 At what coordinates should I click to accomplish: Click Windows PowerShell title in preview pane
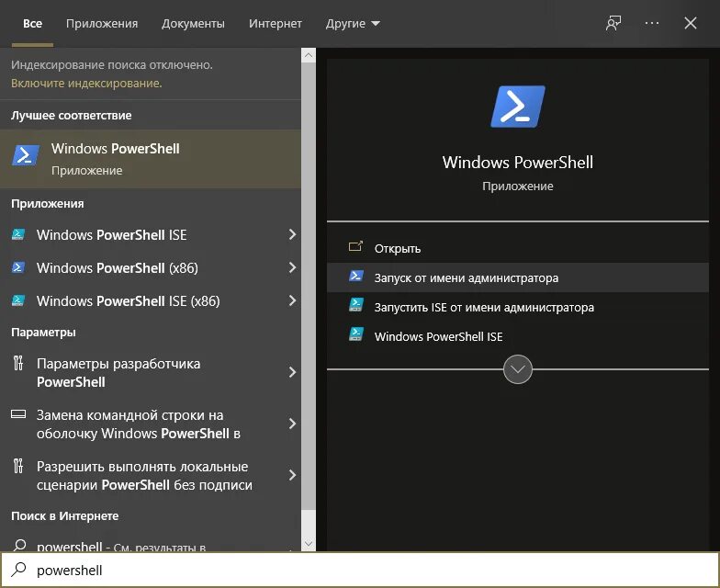coord(518,162)
